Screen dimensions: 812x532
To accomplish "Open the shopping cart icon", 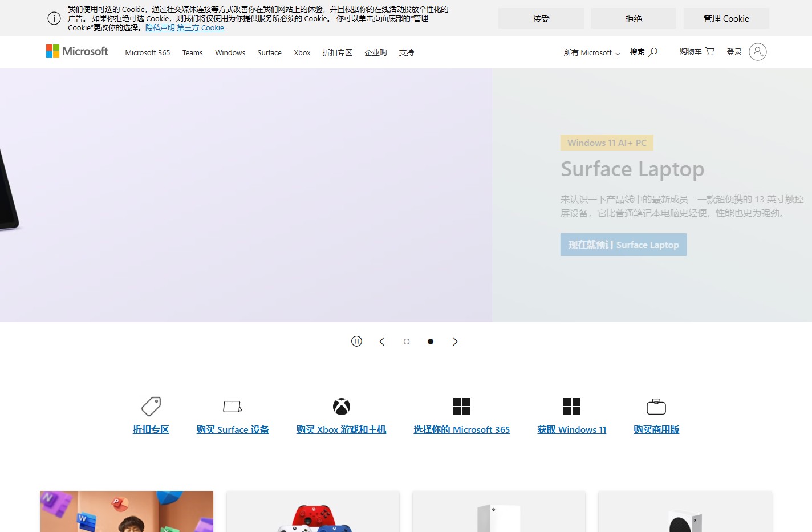I will pos(710,52).
